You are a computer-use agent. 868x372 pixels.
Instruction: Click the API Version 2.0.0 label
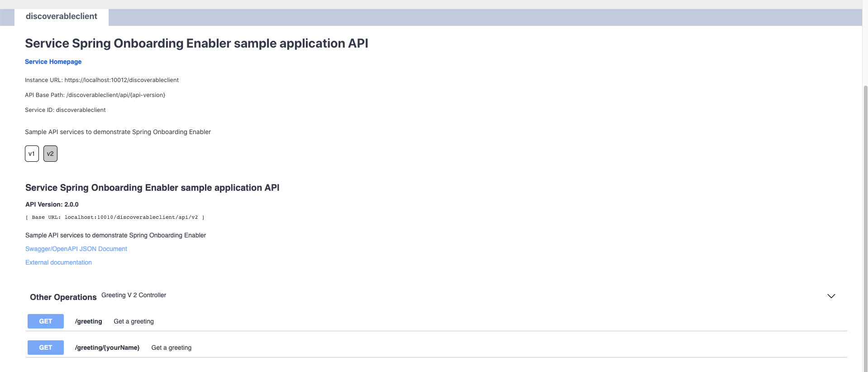[52, 204]
